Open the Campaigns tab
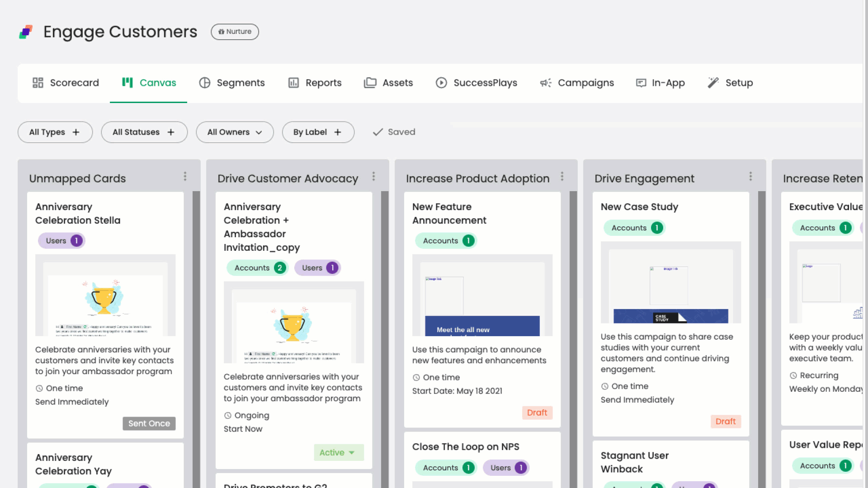 tap(577, 83)
